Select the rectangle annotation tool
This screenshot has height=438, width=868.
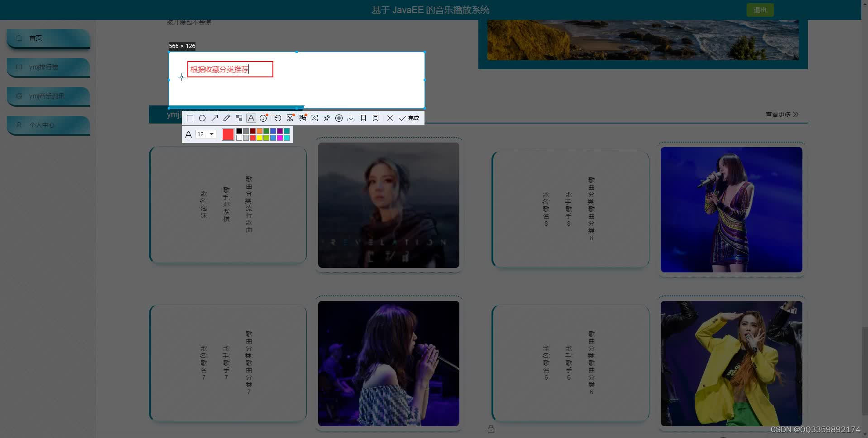click(190, 118)
